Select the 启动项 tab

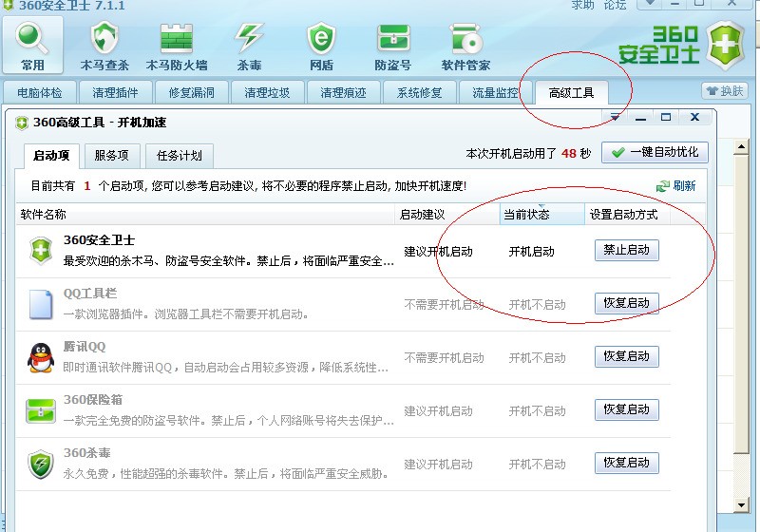click(x=52, y=156)
